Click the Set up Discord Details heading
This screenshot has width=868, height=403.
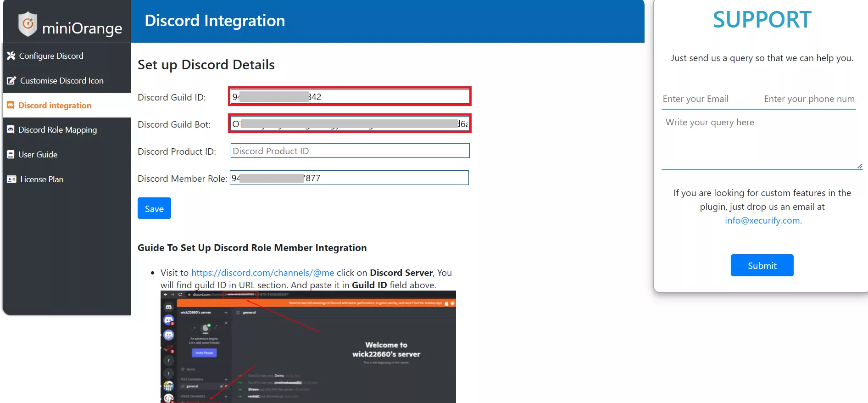coord(206,65)
